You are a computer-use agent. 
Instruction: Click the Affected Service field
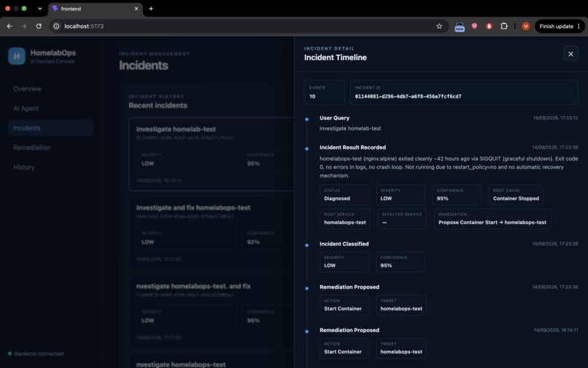402,218
